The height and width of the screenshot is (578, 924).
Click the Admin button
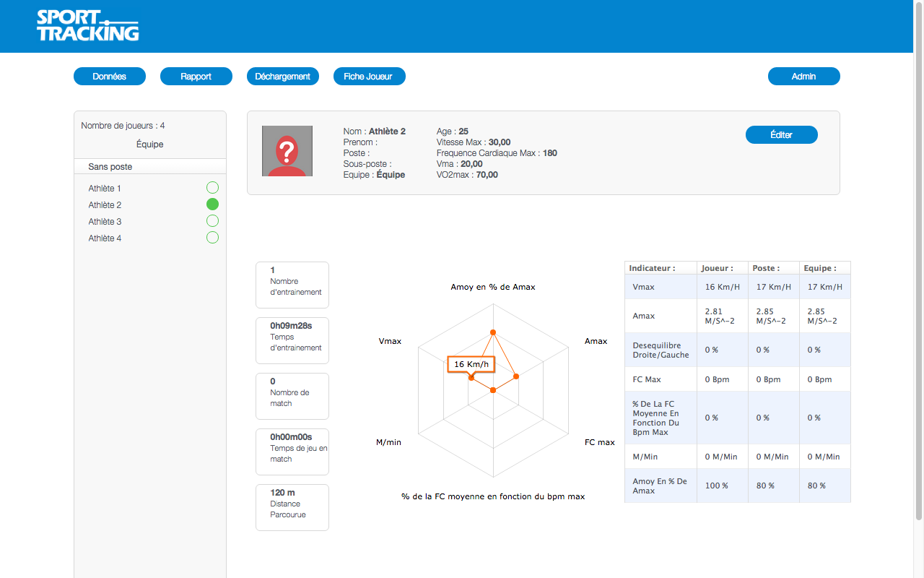click(803, 77)
